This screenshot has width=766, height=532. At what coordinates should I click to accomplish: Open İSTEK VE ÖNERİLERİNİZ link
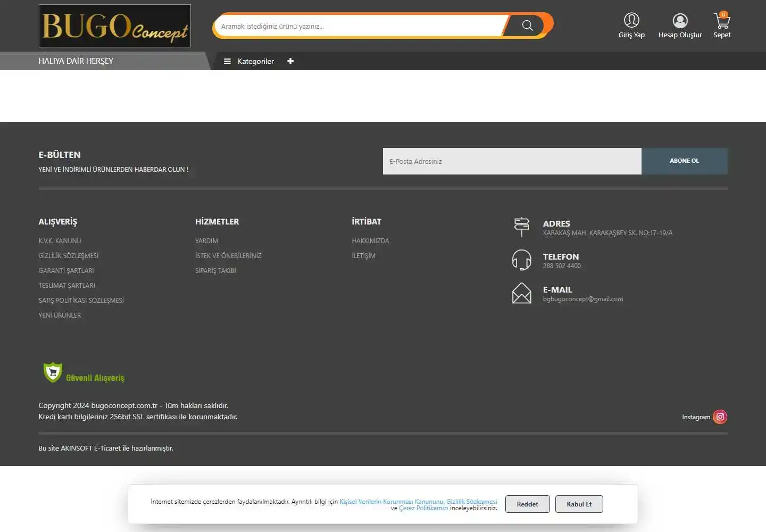tap(228, 256)
